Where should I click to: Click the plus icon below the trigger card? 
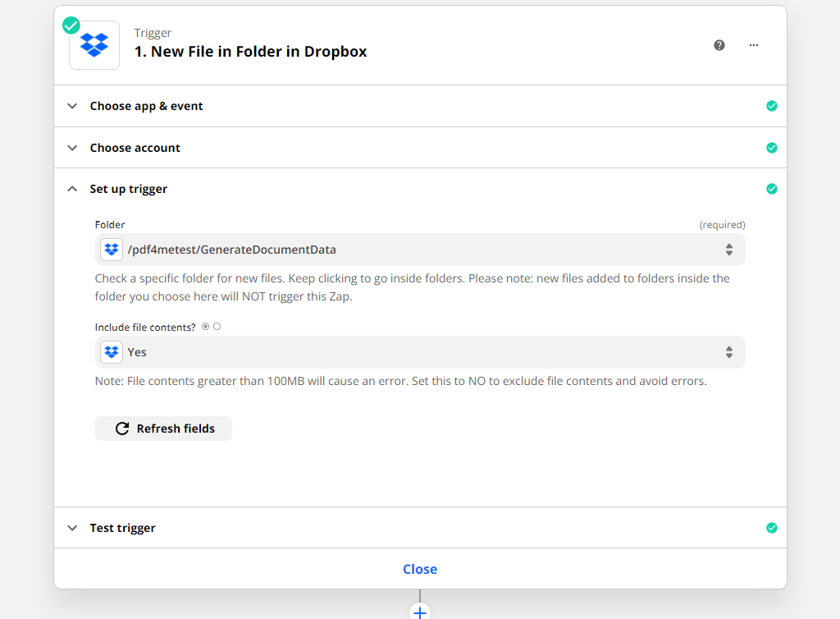[420, 612]
